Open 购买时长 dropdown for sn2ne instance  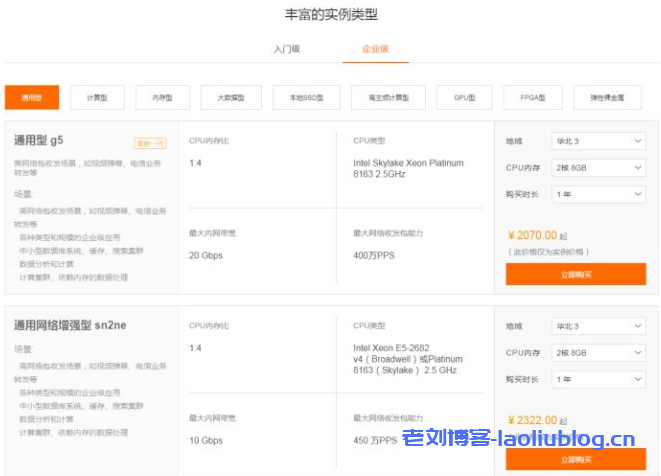coord(598,379)
